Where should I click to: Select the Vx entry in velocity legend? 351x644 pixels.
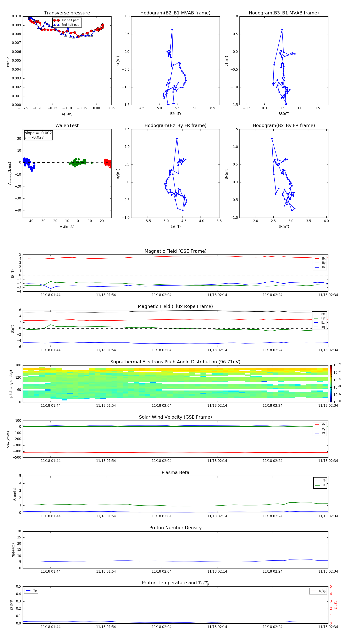tap(320, 424)
